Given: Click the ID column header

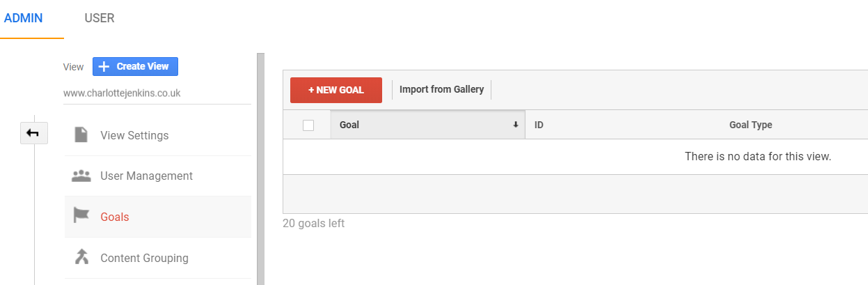Looking at the screenshot, I should point(539,125).
